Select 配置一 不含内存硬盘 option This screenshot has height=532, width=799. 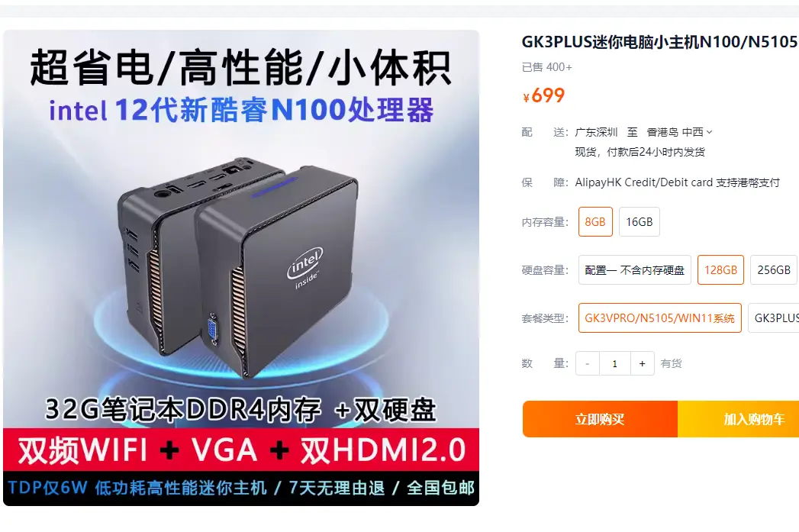pos(634,269)
